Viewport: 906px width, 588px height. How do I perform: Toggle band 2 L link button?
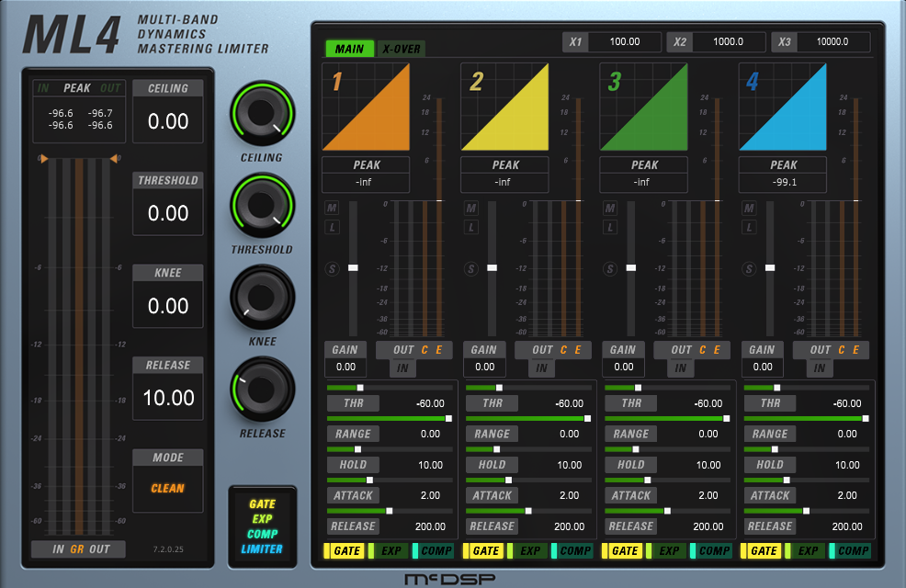pos(470,228)
